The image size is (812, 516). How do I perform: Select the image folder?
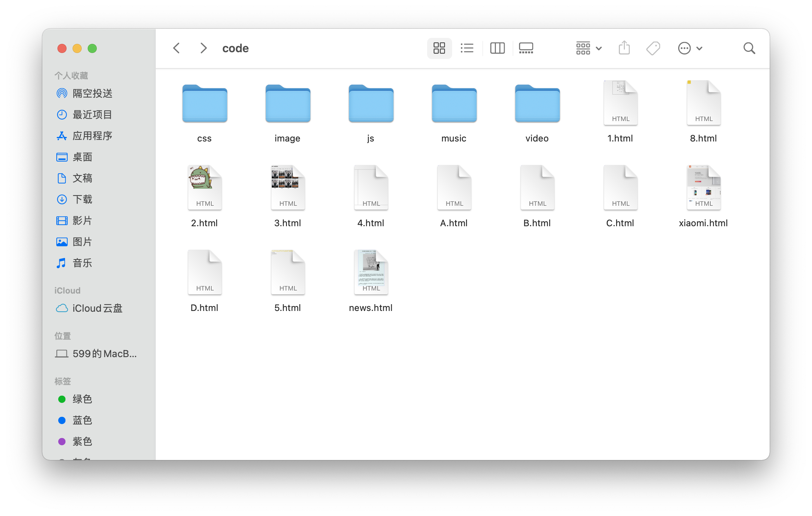(x=288, y=103)
